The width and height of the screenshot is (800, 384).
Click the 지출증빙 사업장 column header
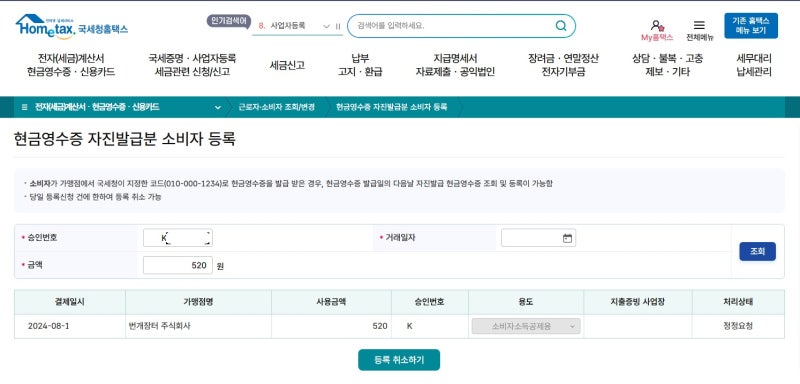pyautogui.click(x=638, y=302)
